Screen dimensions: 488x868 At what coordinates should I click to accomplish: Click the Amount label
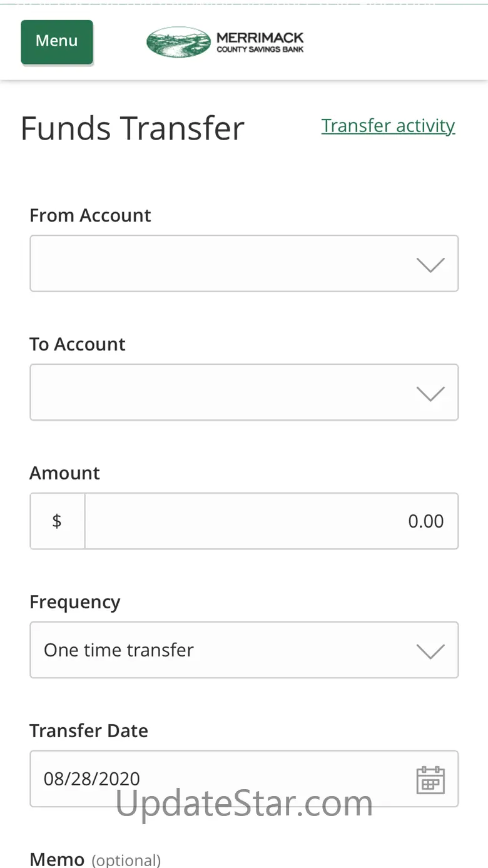(64, 473)
